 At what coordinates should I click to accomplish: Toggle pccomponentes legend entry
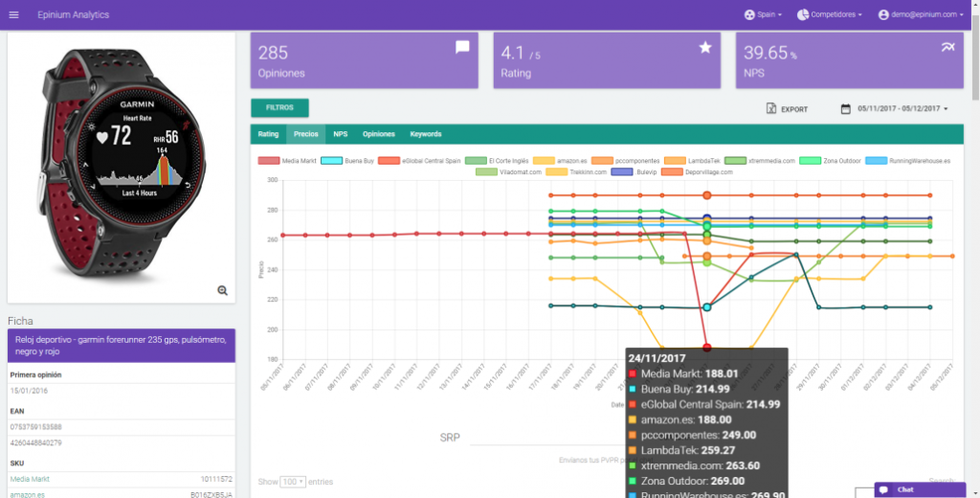click(625, 161)
